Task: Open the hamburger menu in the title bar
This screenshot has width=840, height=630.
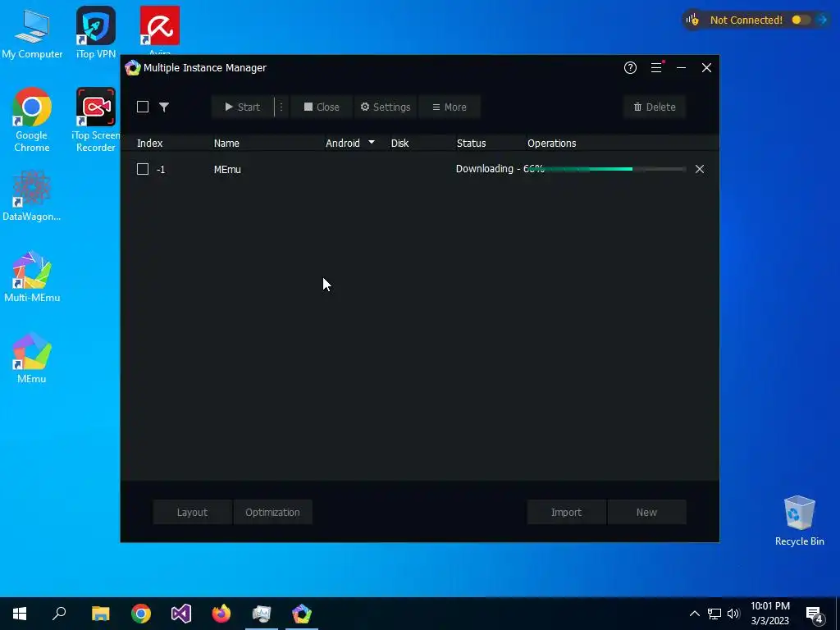Action: (656, 67)
